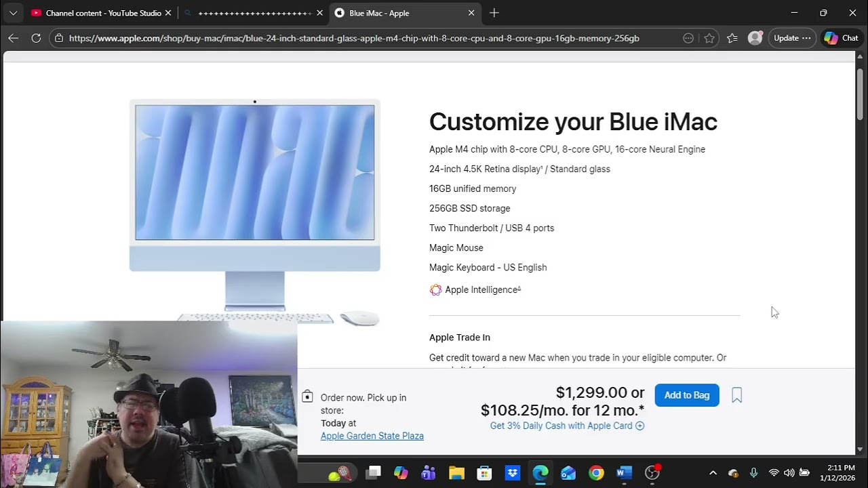Click the Retina display footnote superscript
The height and width of the screenshot is (488, 868).
[x=541, y=167]
